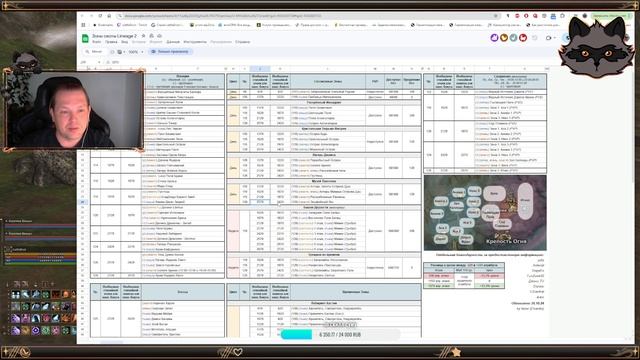Screen dimensions: 640x360
Task: Open the Справка menu
Action: (x=242, y=42)
